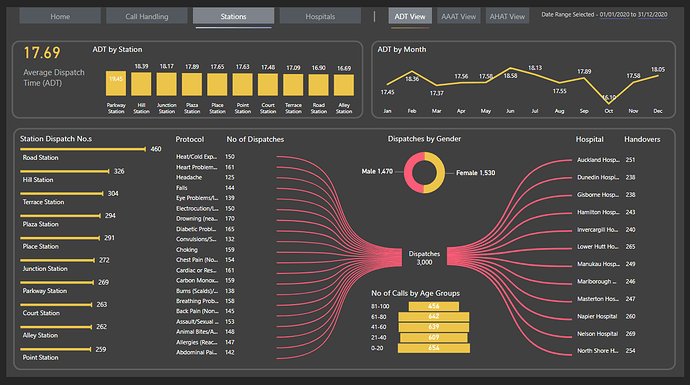
Task: Click the Oct 16.10 low point on line chart
Action: point(609,103)
